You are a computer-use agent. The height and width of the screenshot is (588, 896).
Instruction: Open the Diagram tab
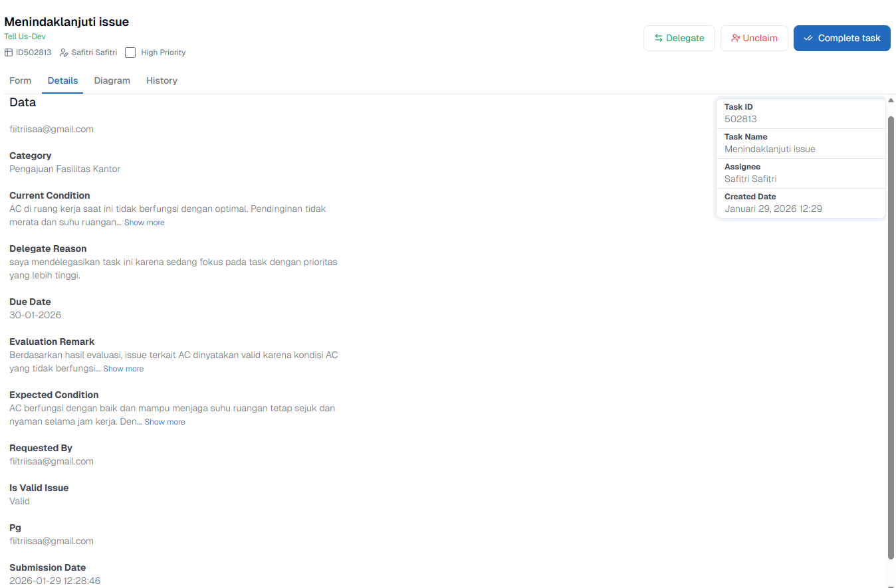(112, 80)
